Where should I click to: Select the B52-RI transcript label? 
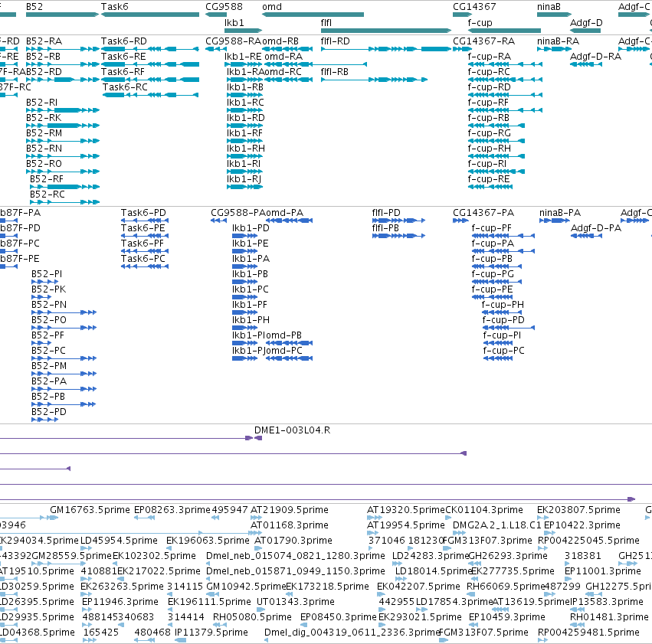click(x=41, y=102)
